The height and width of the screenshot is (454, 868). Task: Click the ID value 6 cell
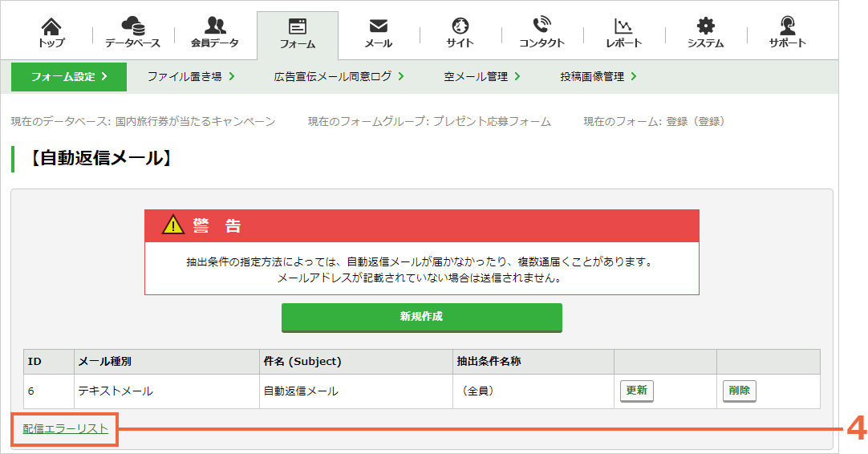click(x=49, y=391)
